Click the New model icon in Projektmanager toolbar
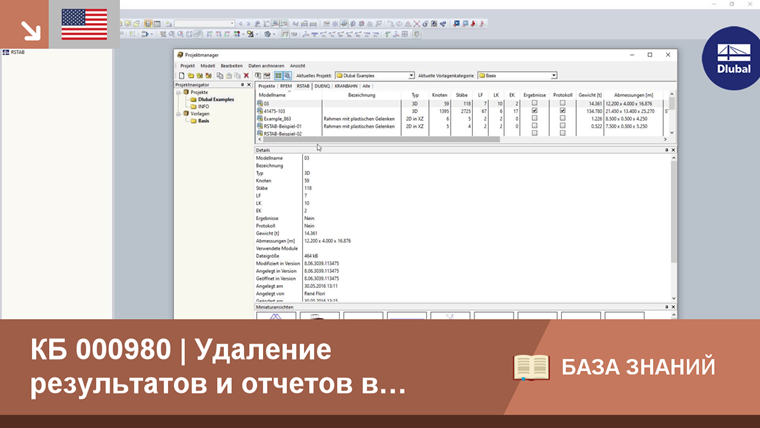 click(182, 76)
